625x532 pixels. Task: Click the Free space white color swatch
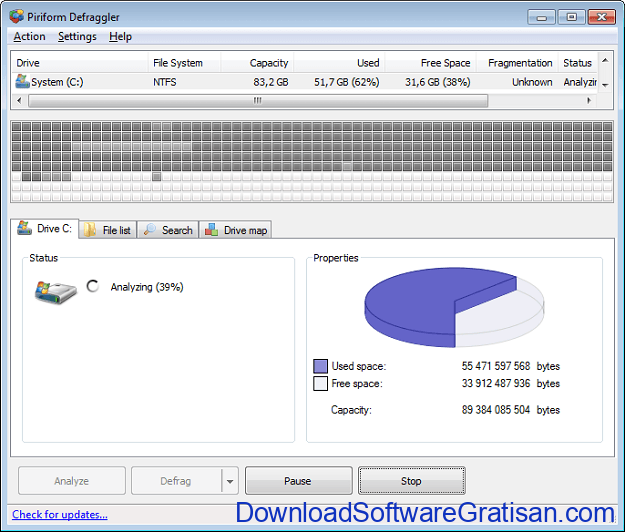(x=320, y=383)
